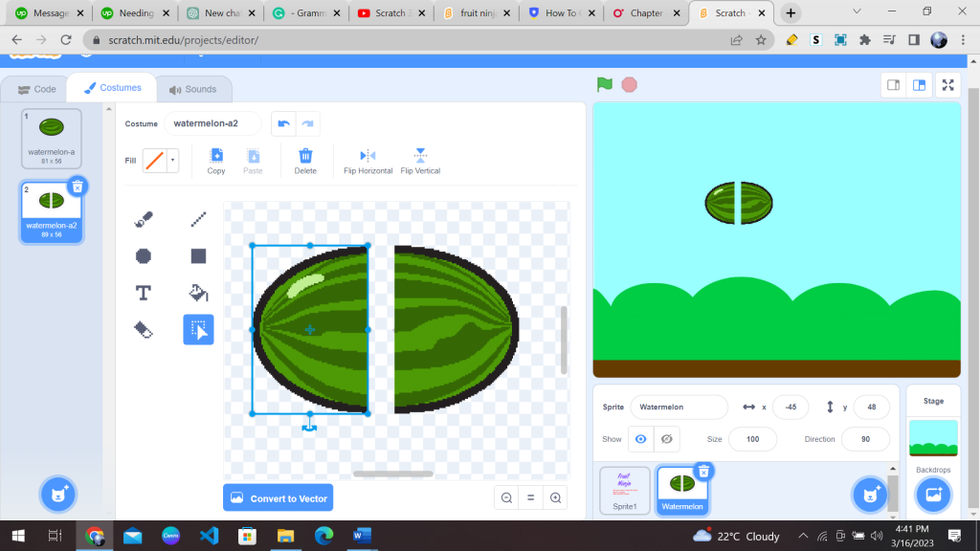Switch to the Sounds tab
Screen dimensions: 980x551
pyautogui.click(x=193, y=88)
